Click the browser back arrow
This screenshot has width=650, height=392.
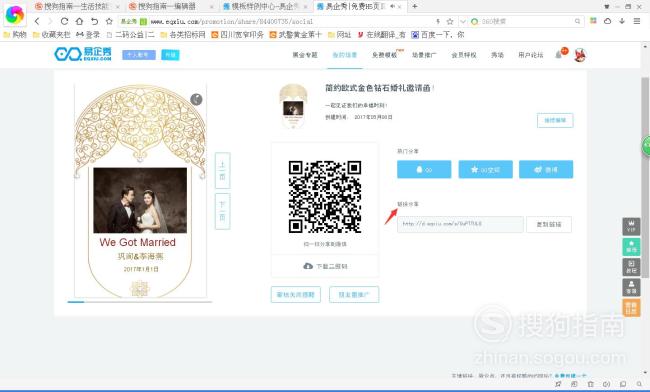point(37,22)
